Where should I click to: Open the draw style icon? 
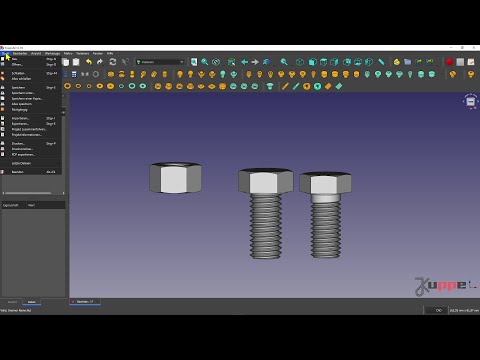point(216,62)
